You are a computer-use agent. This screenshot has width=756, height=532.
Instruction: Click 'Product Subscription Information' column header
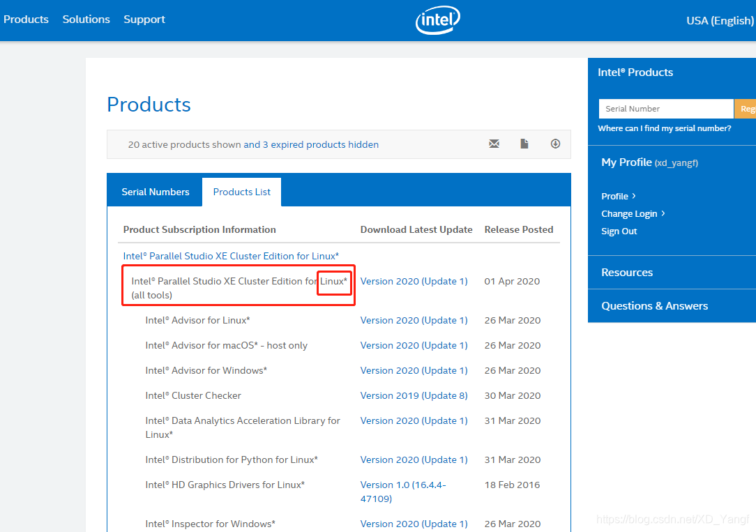tap(199, 229)
